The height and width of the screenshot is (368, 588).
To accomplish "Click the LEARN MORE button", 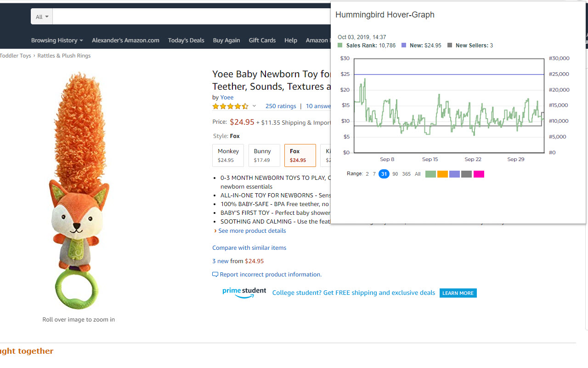I will click(x=458, y=293).
